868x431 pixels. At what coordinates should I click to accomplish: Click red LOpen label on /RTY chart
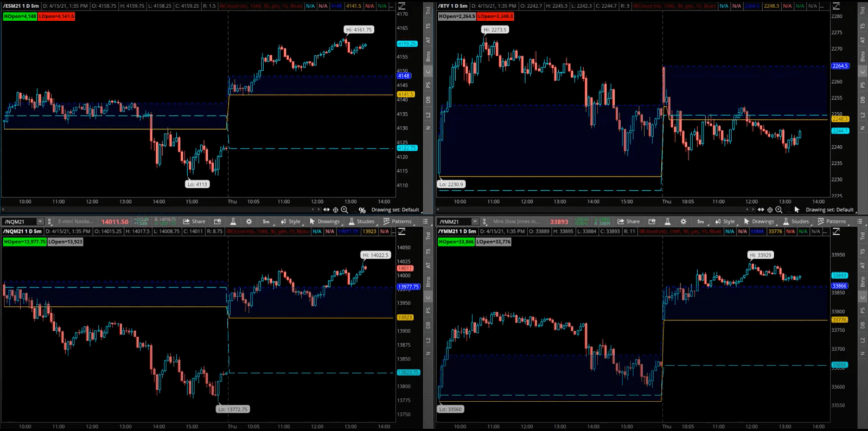495,16
